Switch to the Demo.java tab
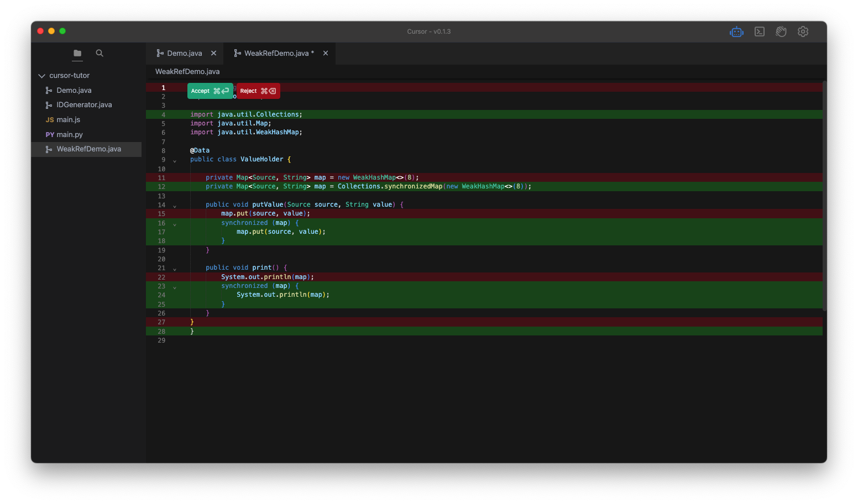858x504 pixels. pos(184,54)
